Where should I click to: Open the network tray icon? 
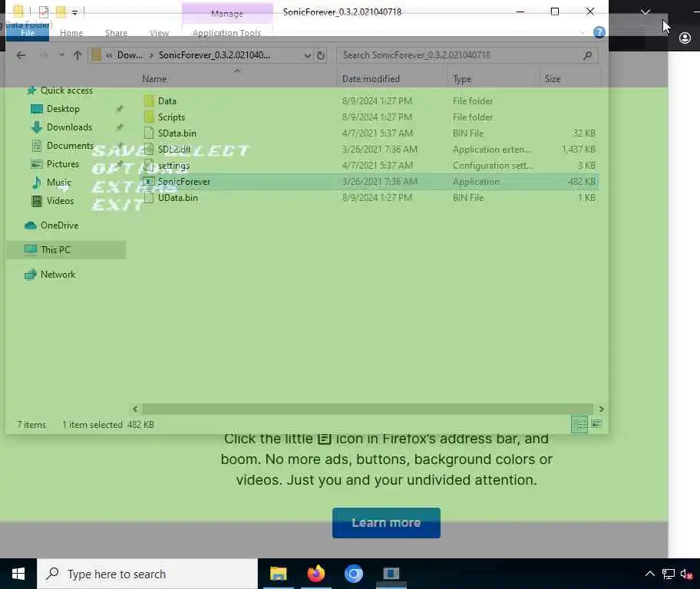pos(668,574)
